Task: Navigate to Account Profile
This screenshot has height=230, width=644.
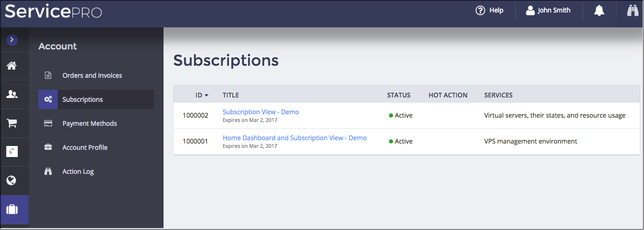Action: 85,147
